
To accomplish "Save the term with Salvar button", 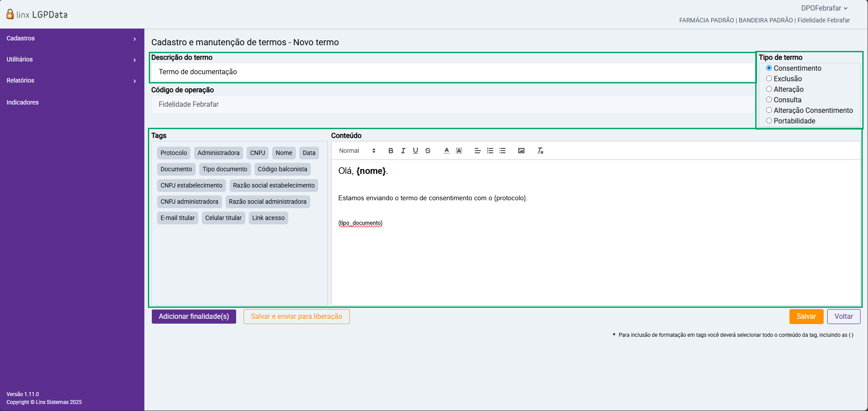I will (x=806, y=317).
